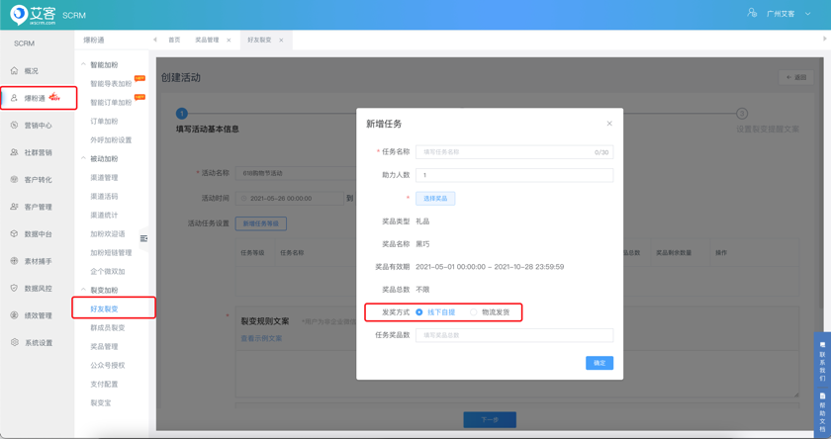The width and height of the screenshot is (832, 440).
Task: Click the 确定 button in dialog
Action: pyautogui.click(x=599, y=362)
